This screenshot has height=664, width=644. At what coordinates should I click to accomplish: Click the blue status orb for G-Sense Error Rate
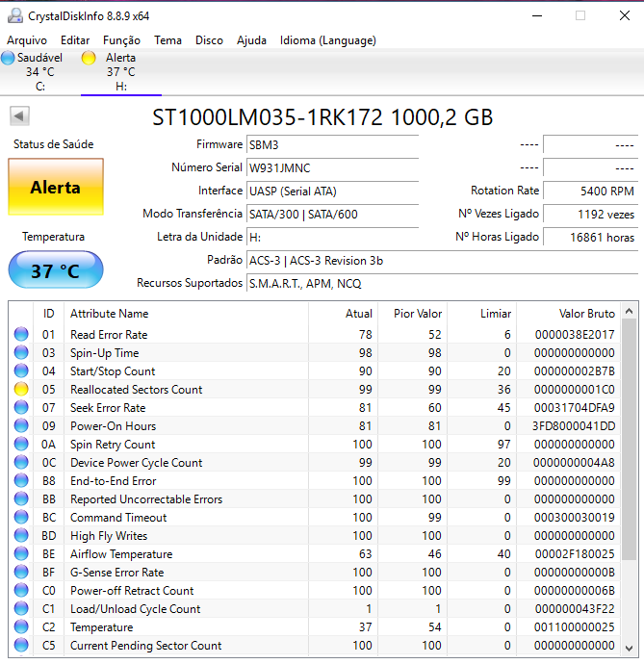[21, 572]
